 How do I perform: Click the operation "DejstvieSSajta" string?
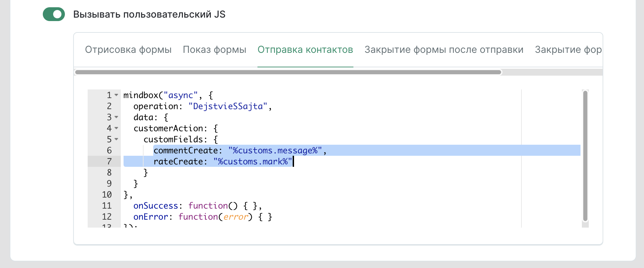coord(228,106)
